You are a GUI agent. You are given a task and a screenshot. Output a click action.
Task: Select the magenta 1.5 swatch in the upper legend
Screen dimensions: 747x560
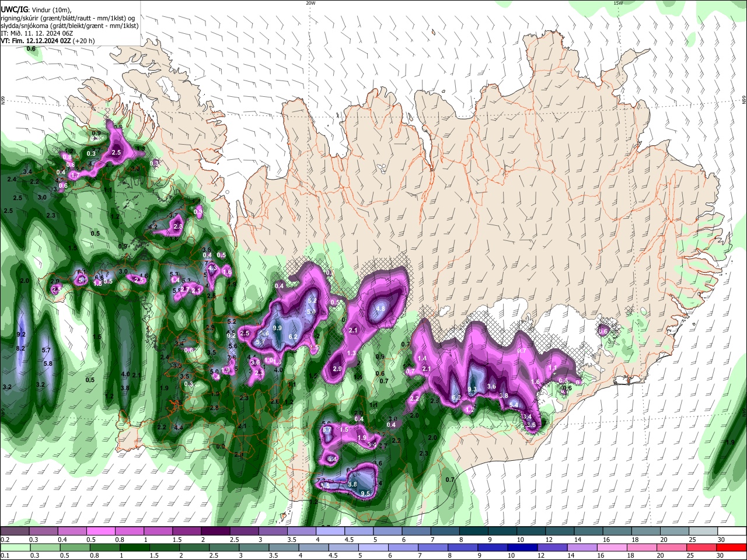point(186,531)
